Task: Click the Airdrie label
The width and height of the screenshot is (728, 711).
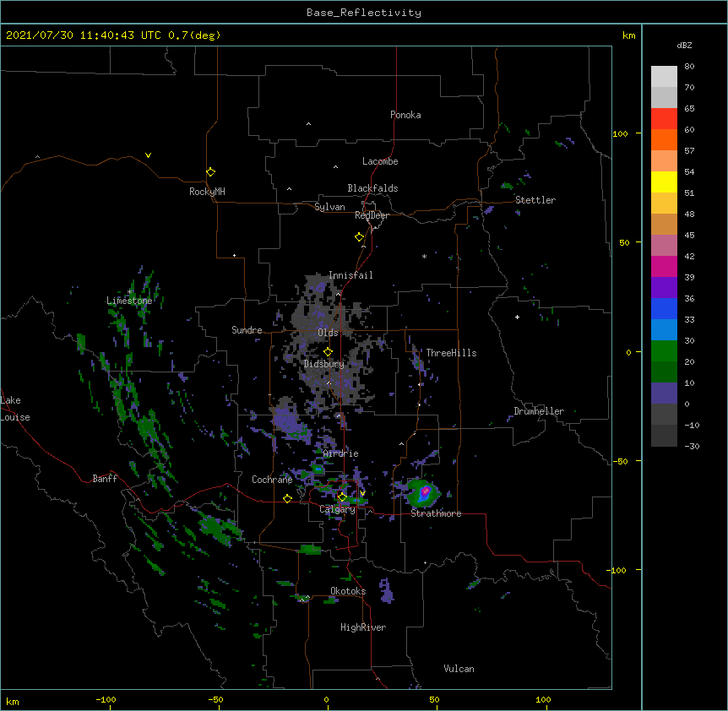Action: (340, 453)
